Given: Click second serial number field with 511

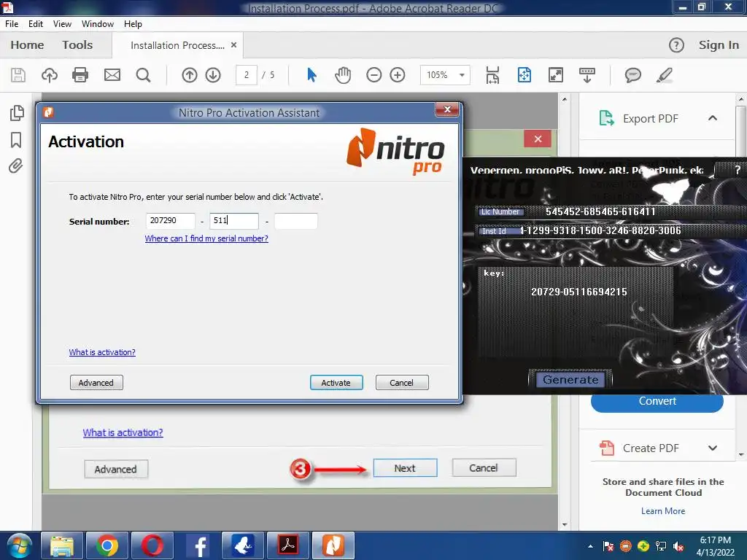Looking at the screenshot, I should [234, 221].
